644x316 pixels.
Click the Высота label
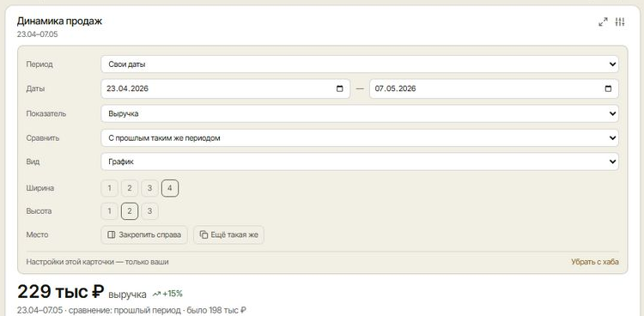point(39,211)
